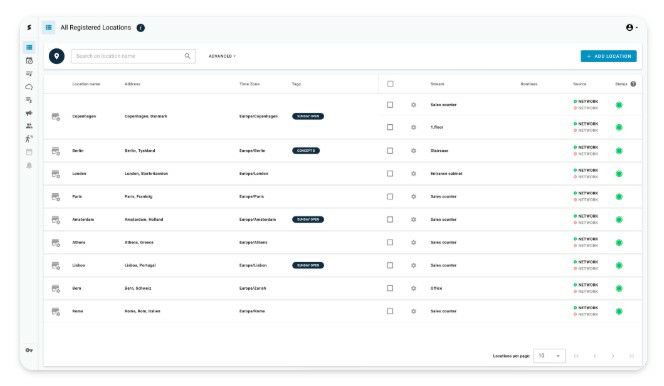Image resolution: width=664 pixels, height=386 pixels.
Task: Click the magnifier icon in search field
Action: 187,56
